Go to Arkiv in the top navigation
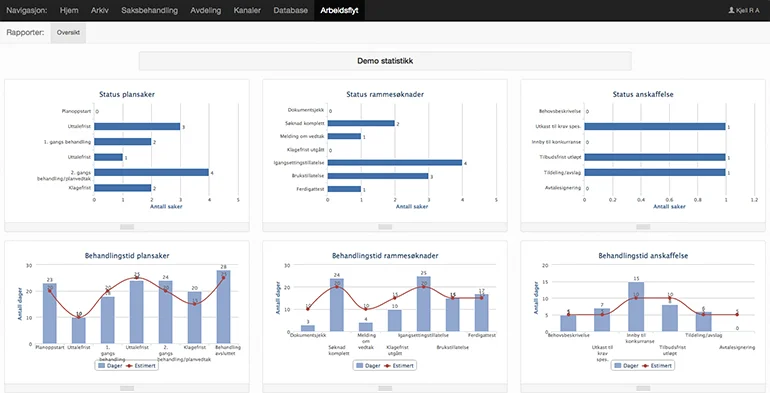770x393 pixels. click(100, 10)
